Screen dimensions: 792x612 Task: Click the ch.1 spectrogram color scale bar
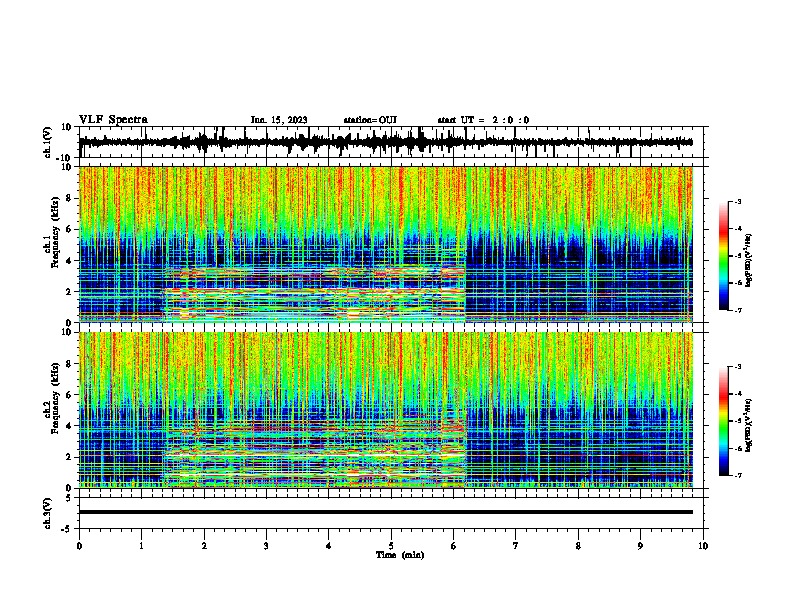tap(724, 256)
